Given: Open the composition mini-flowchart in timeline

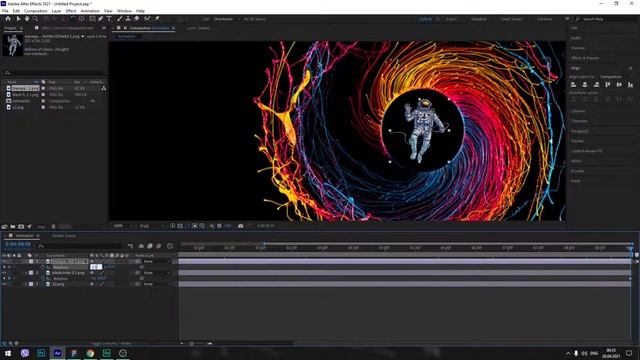Looking at the screenshot, I should [130, 246].
